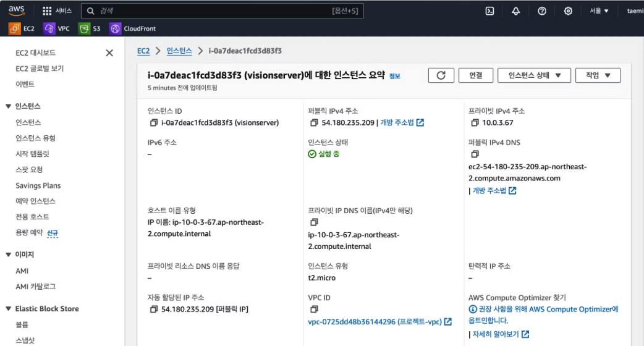Go to EC2 대시보드
This screenshot has width=644, height=346.
coord(35,53)
